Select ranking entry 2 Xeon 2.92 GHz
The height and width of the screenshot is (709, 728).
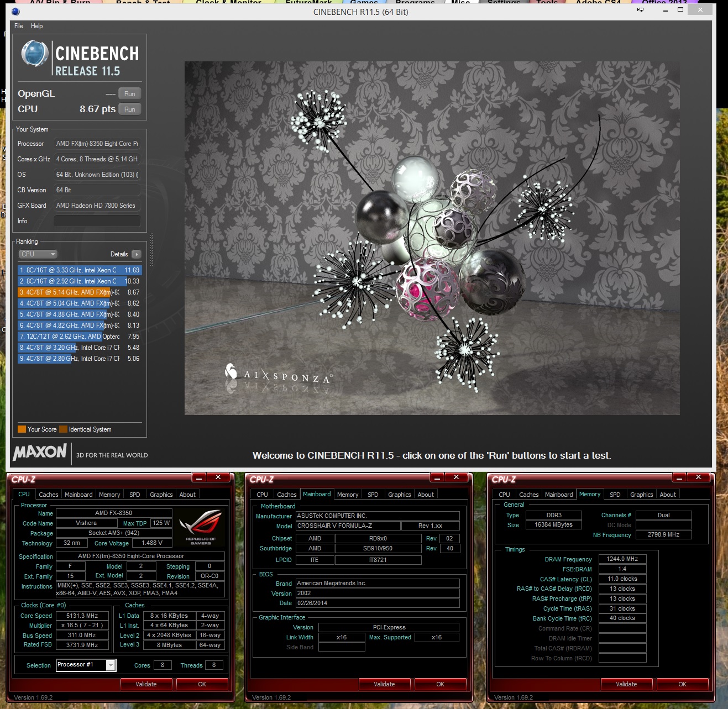click(x=80, y=281)
